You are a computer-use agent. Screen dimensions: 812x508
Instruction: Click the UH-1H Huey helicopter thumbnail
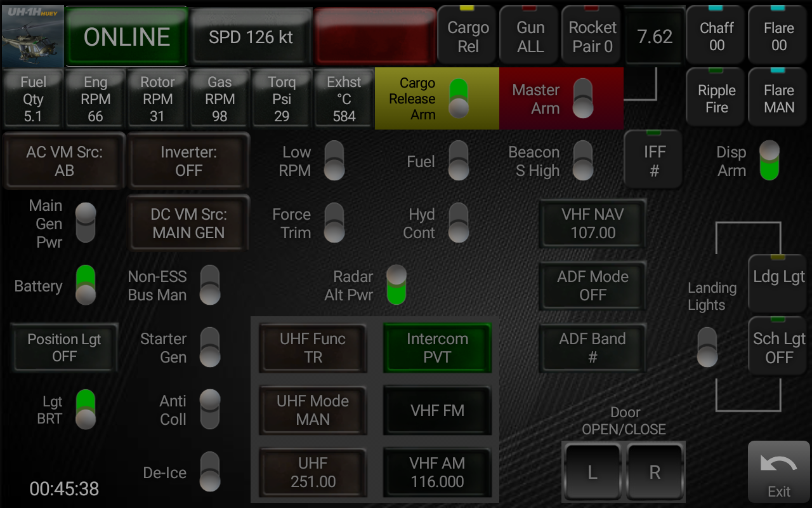33,35
